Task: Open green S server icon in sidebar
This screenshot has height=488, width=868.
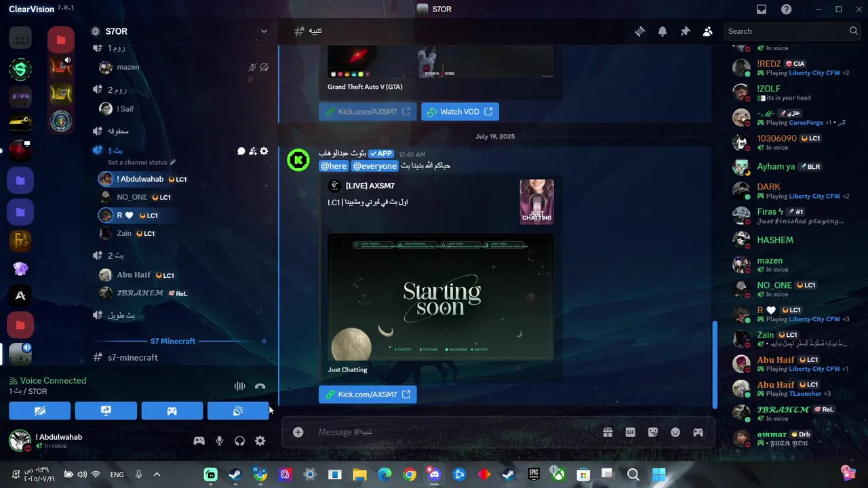Action: (x=20, y=68)
